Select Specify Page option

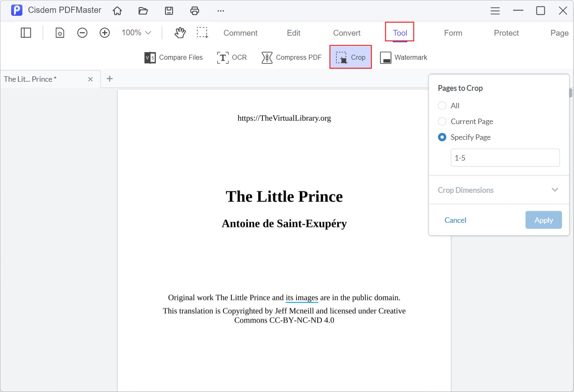coord(442,137)
